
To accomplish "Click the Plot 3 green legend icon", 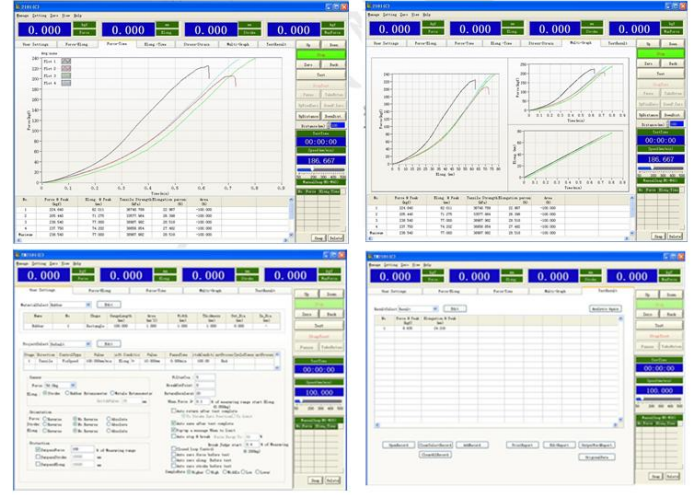I will click(66, 76).
